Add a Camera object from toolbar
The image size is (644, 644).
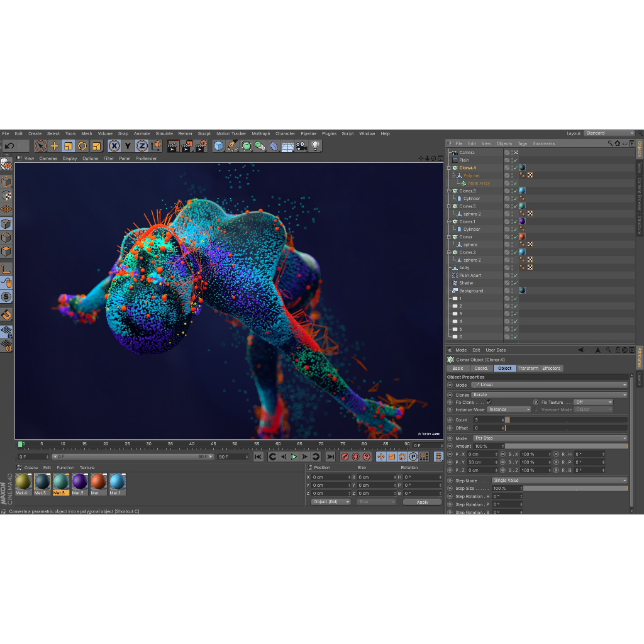[x=301, y=146]
